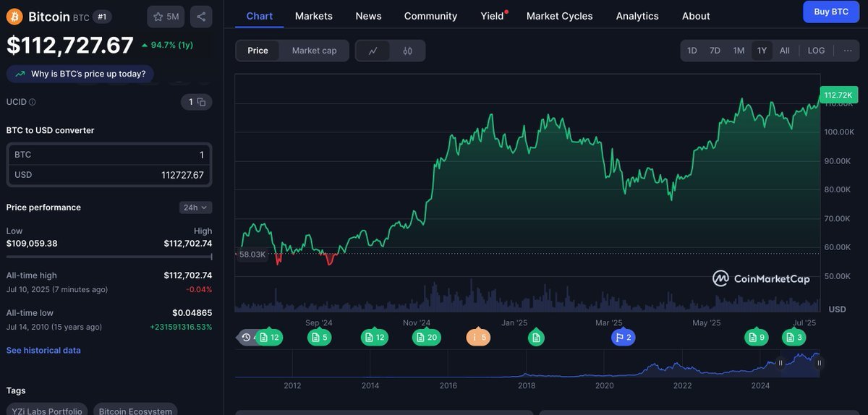Open the Market Cycles tab

pyautogui.click(x=559, y=16)
